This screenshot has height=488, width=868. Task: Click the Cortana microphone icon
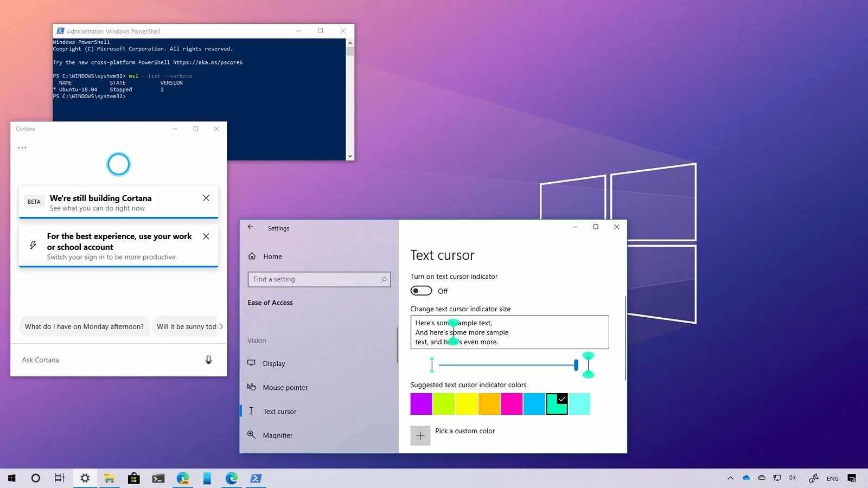tap(208, 360)
